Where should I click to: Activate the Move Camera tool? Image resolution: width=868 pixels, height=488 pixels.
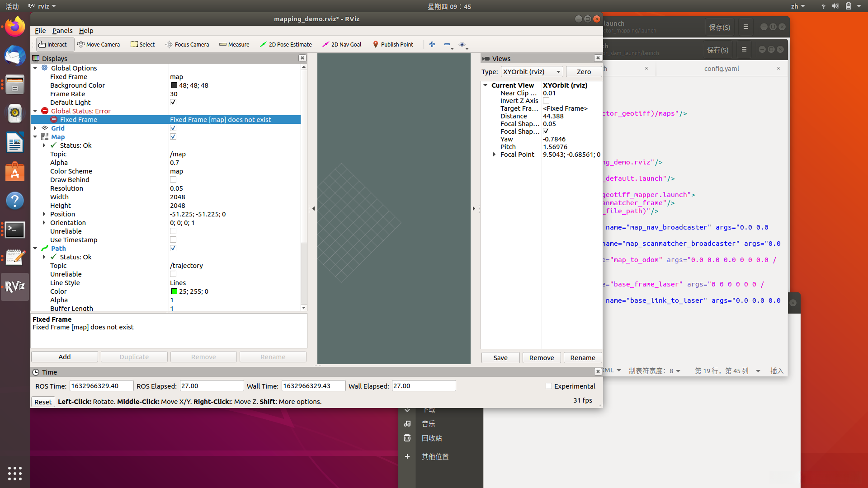(99, 44)
